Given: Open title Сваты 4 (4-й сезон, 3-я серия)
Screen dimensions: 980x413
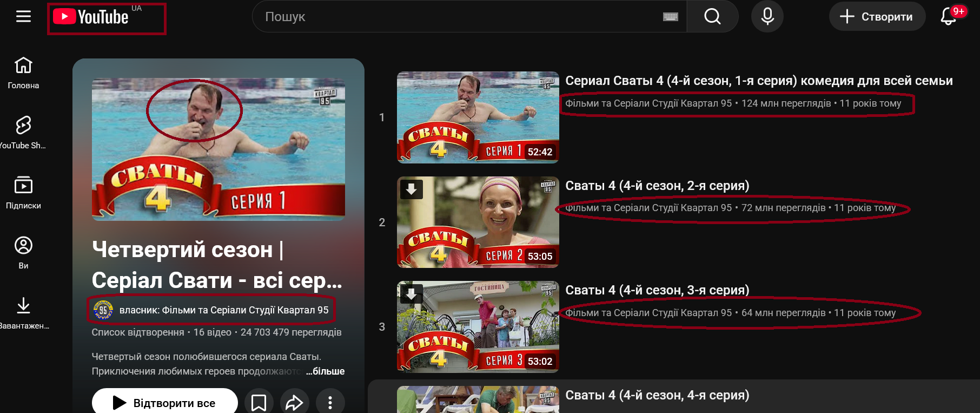Looking at the screenshot, I should coord(657,290).
